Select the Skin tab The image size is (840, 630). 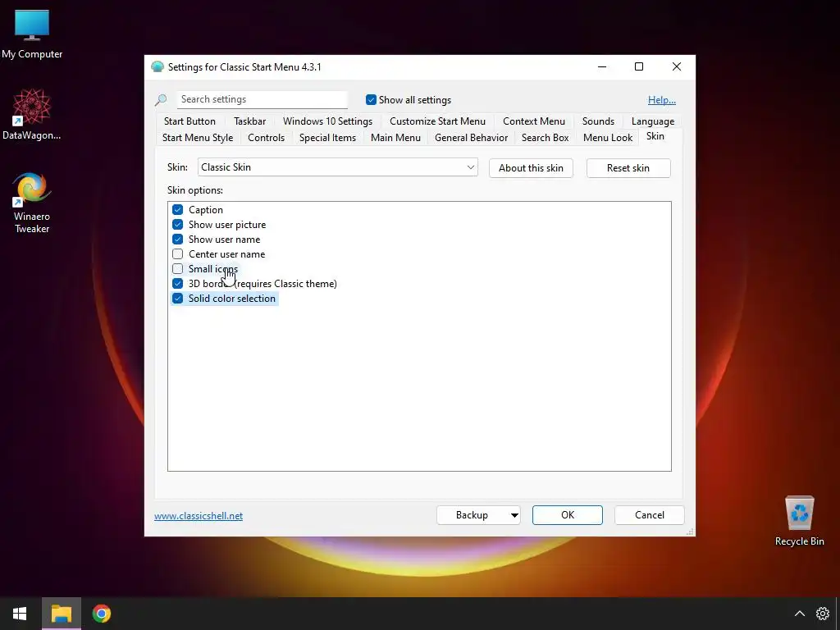[x=655, y=136]
